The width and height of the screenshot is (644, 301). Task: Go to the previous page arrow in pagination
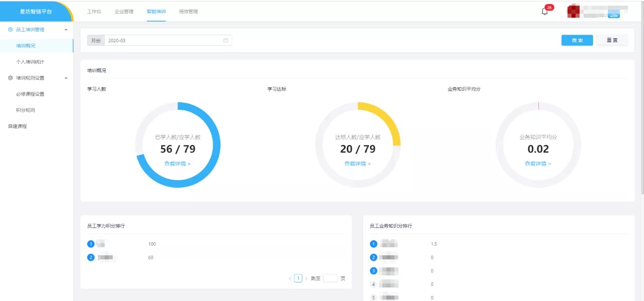290,278
